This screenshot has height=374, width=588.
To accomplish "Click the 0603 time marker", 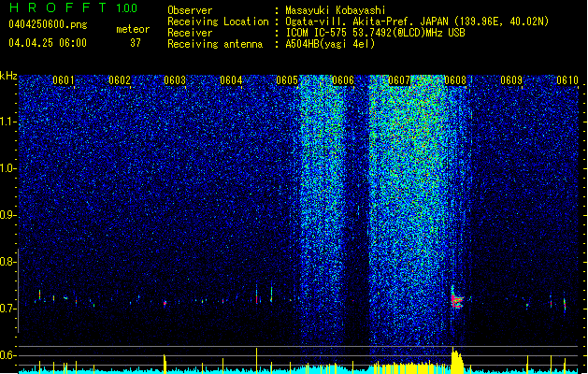I will 175,80.
